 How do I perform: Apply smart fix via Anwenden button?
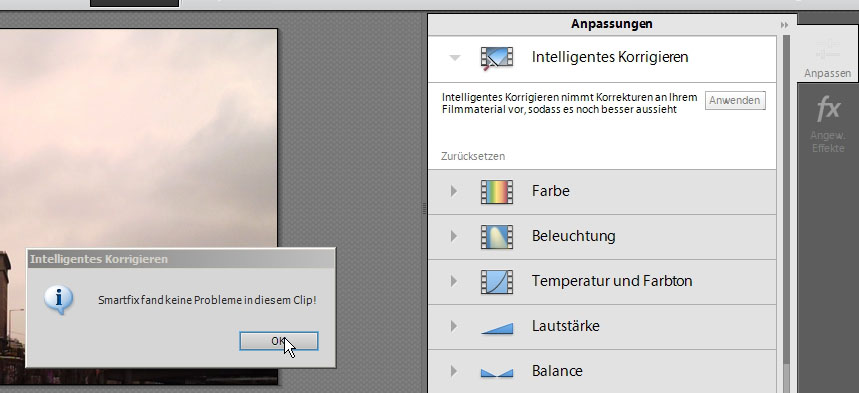(735, 100)
